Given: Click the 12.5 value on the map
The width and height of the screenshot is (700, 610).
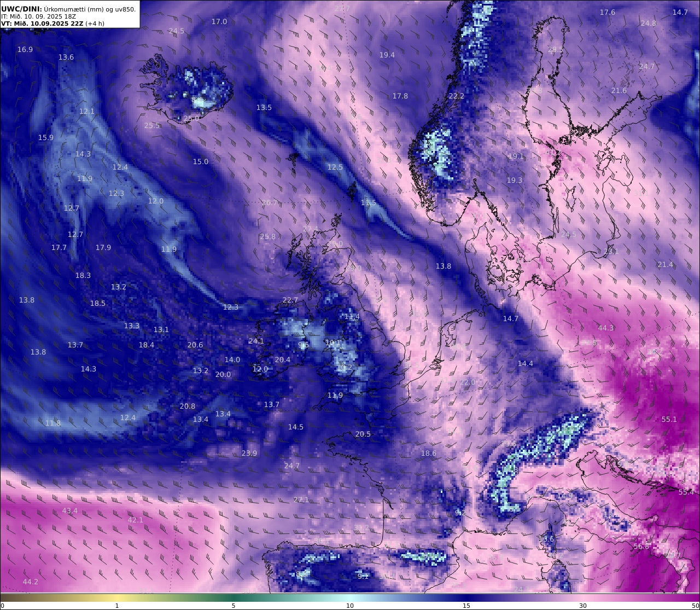Looking at the screenshot, I should [335, 167].
